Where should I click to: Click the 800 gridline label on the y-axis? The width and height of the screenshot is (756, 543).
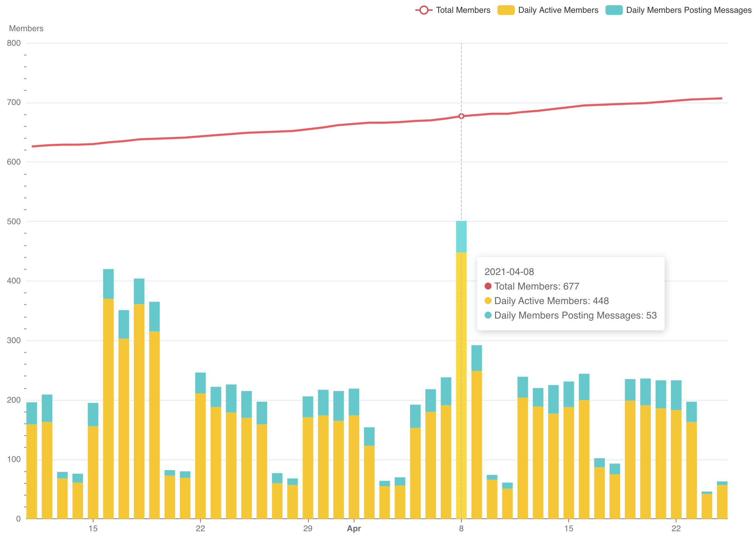[x=14, y=43]
